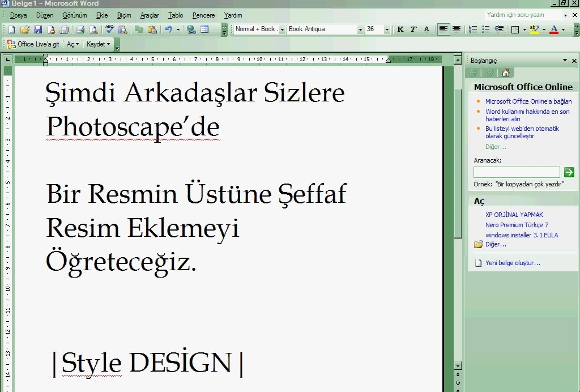Open the Yardım menu
Viewport: 580px width, 392px height.
pos(233,15)
